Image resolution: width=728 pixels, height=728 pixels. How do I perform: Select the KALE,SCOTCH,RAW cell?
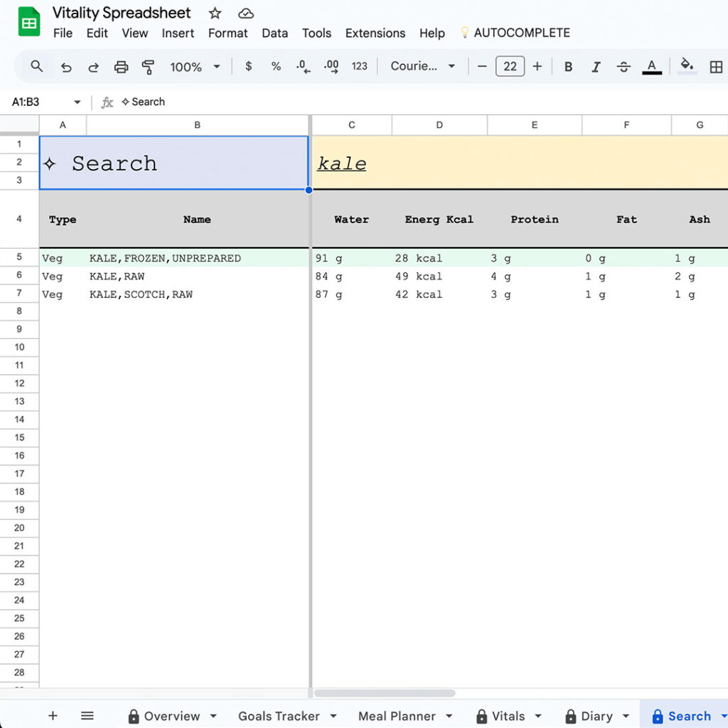(x=198, y=294)
